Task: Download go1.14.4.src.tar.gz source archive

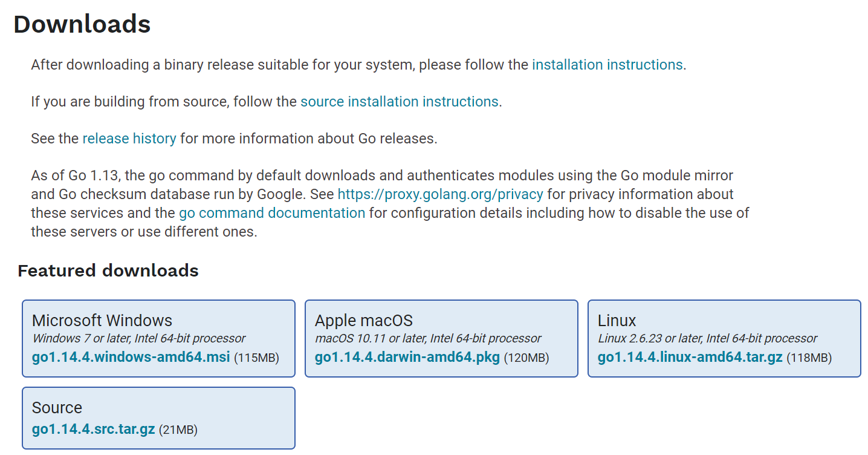Action: [x=93, y=430]
